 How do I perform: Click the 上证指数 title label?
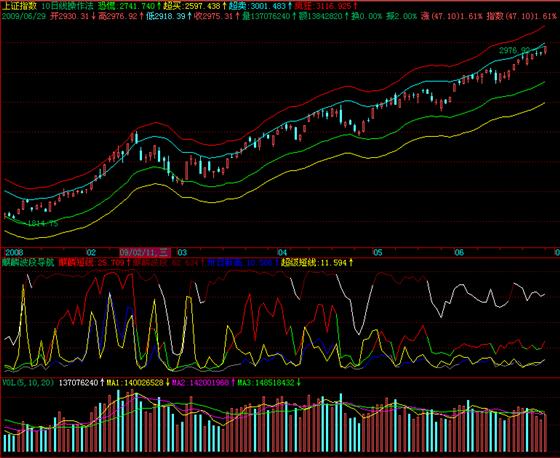[19, 6]
